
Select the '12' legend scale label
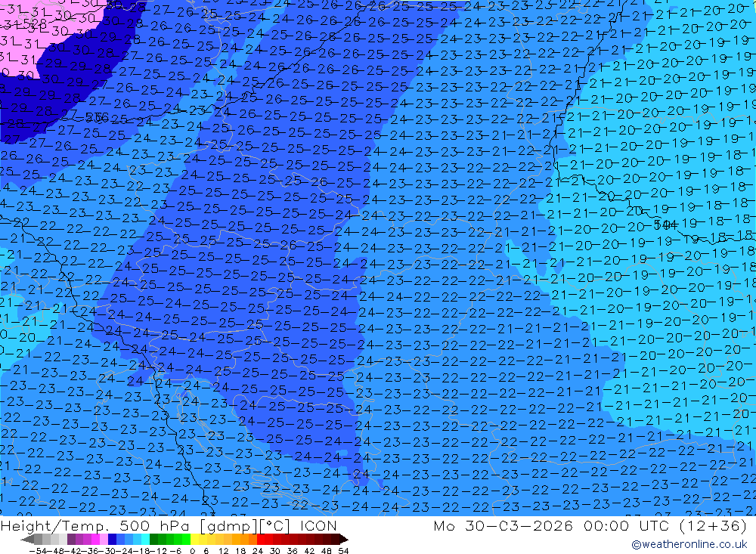[x=224, y=551]
